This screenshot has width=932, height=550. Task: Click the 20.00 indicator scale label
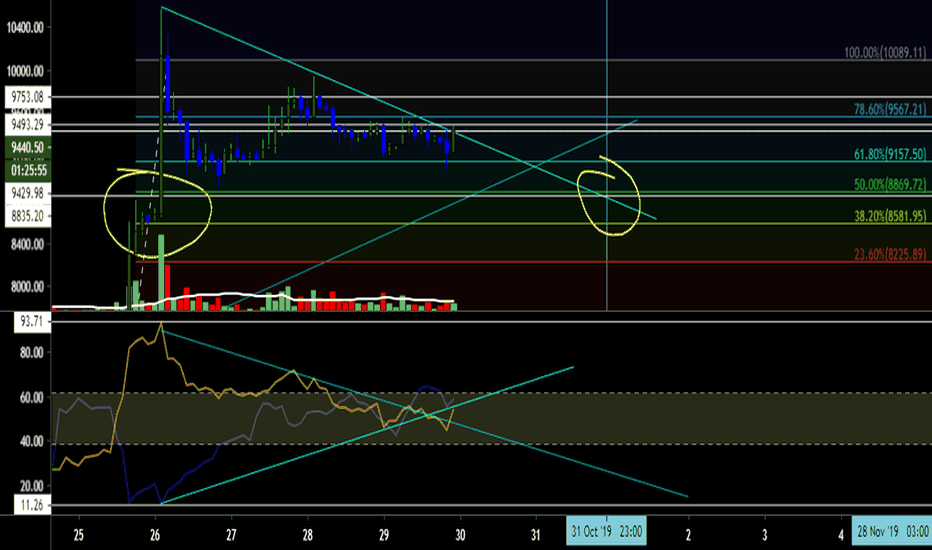tap(32, 486)
